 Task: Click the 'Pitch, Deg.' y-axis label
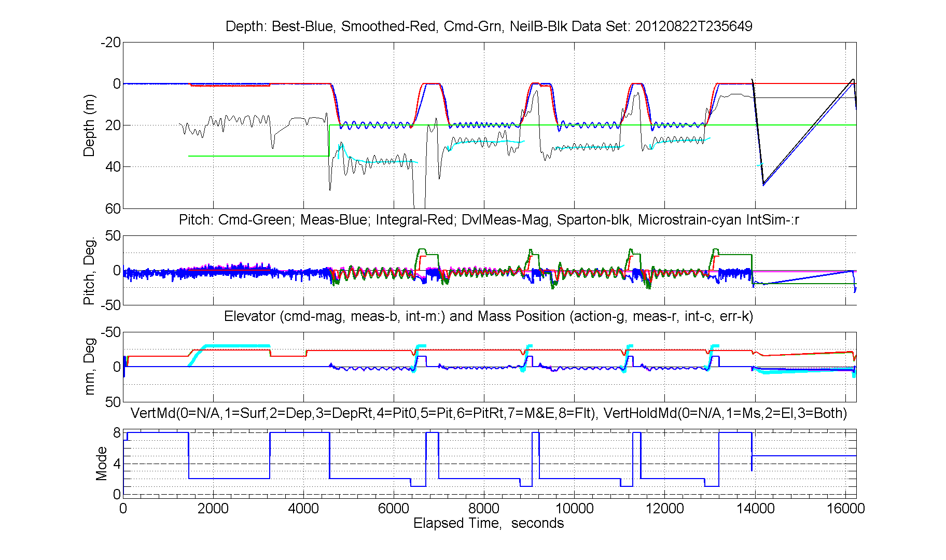click(x=89, y=271)
